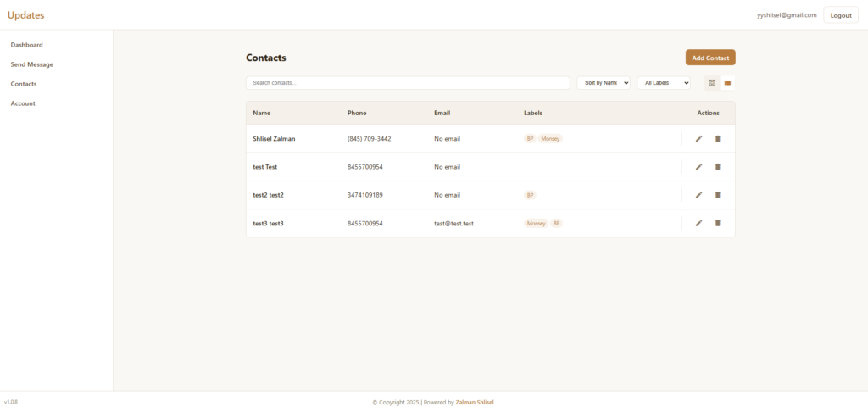The image size is (868, 412).
Task: Edit the test3 test3 contact
Action: click(698, 223)
